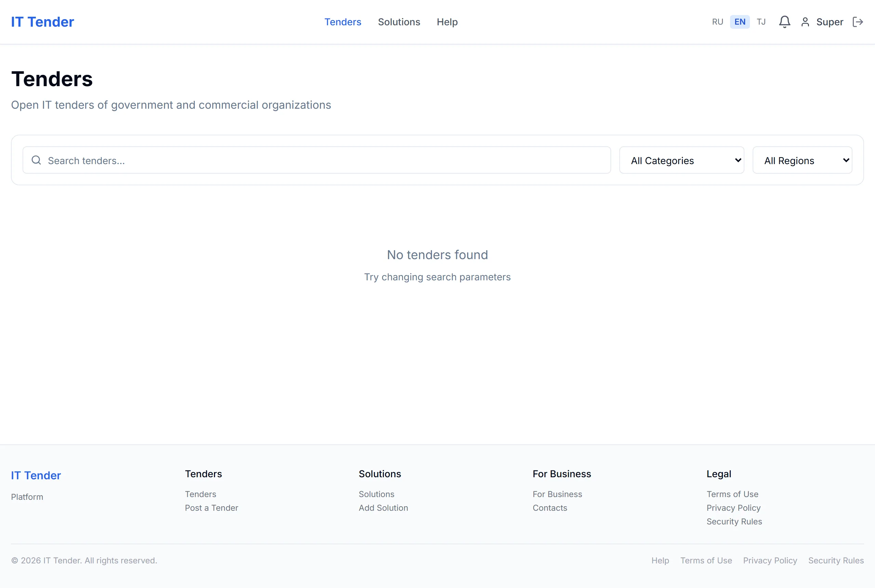Click the 'Solutions' footer column heading
Image resolution: width=875 pixels, height=588 pixels.
tap(380, 473)
